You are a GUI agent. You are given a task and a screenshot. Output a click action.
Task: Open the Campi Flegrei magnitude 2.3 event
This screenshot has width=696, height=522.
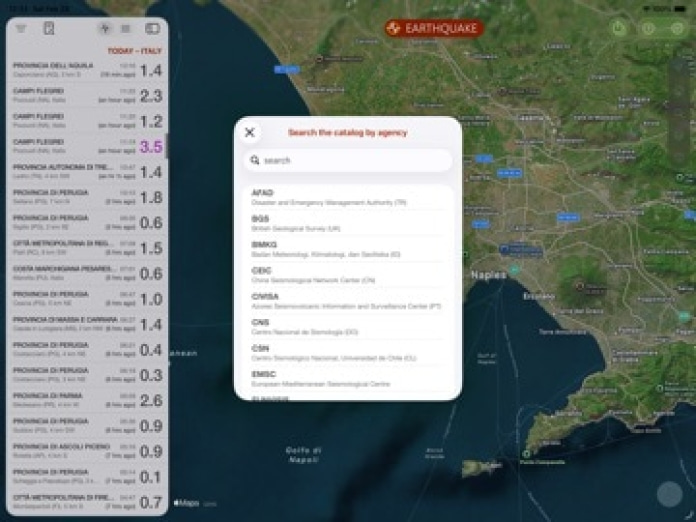click(87, 95)
